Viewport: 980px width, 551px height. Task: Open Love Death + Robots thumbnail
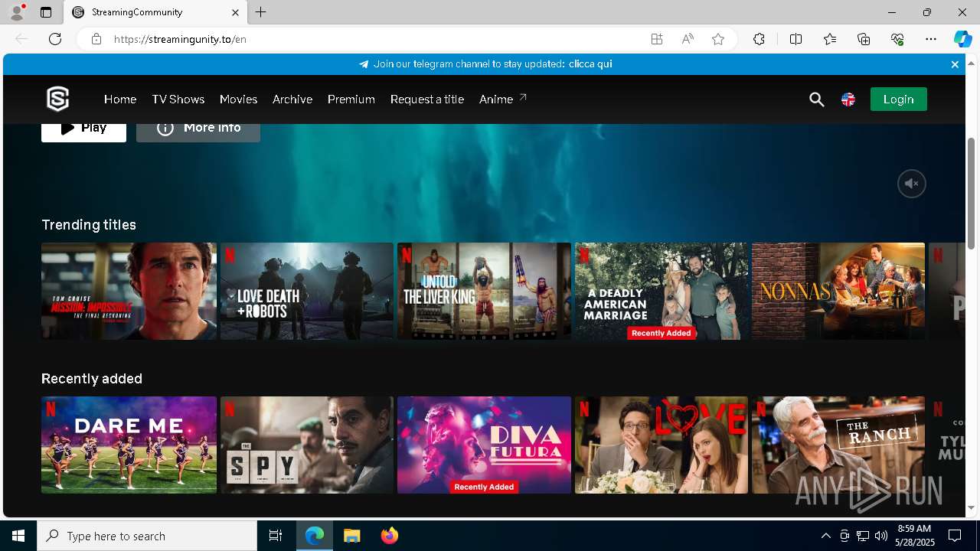coord(307,291)
